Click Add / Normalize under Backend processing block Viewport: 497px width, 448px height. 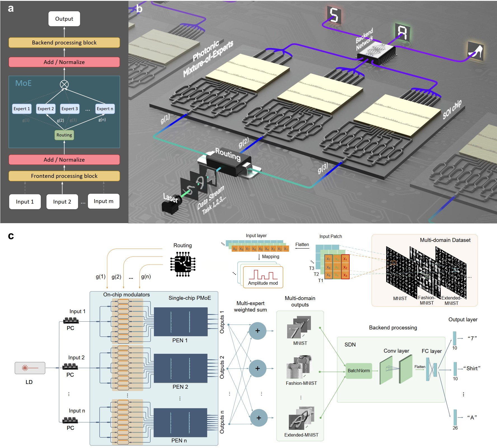64,62
